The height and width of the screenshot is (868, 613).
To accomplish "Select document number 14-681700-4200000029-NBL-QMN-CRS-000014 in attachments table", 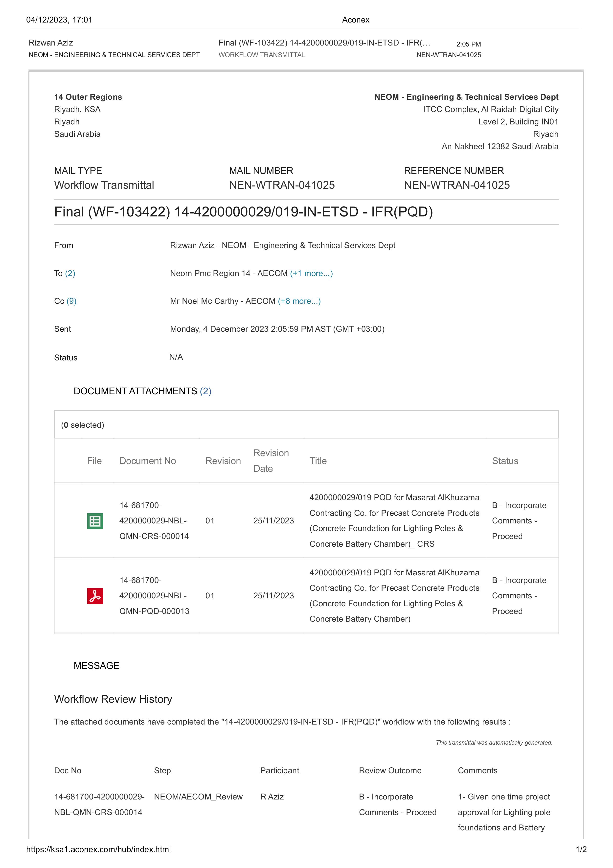I will 154,520.
